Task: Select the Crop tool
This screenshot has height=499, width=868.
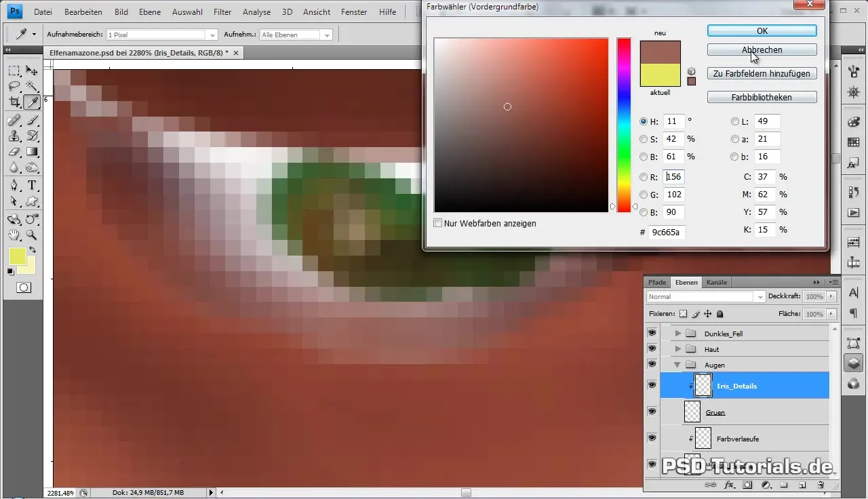Action: pos(14,102)
